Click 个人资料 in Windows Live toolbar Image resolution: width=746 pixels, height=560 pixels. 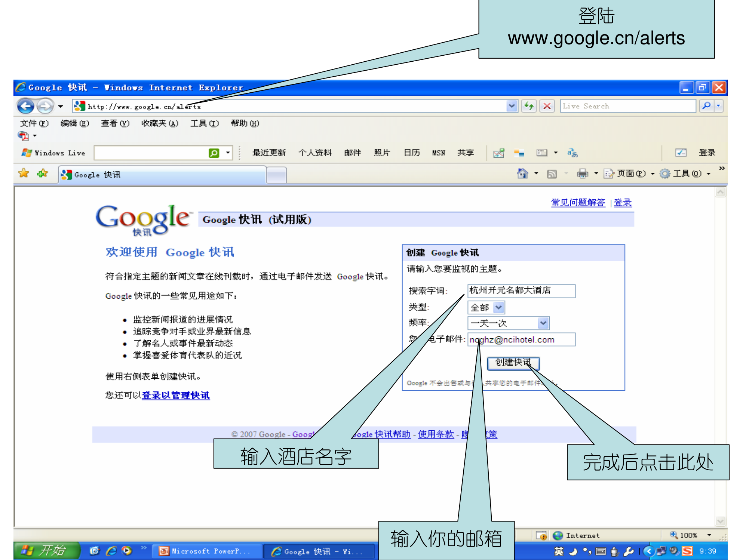[315, 153]
